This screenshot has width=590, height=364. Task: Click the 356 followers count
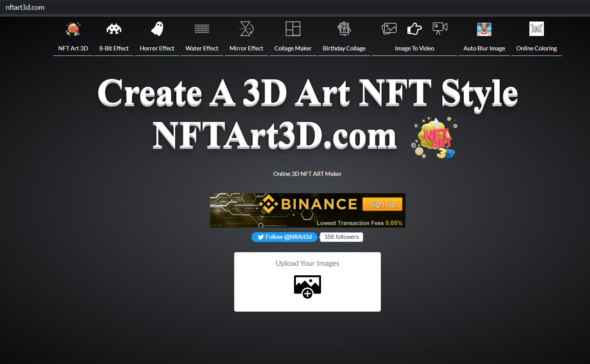point(341,237)
